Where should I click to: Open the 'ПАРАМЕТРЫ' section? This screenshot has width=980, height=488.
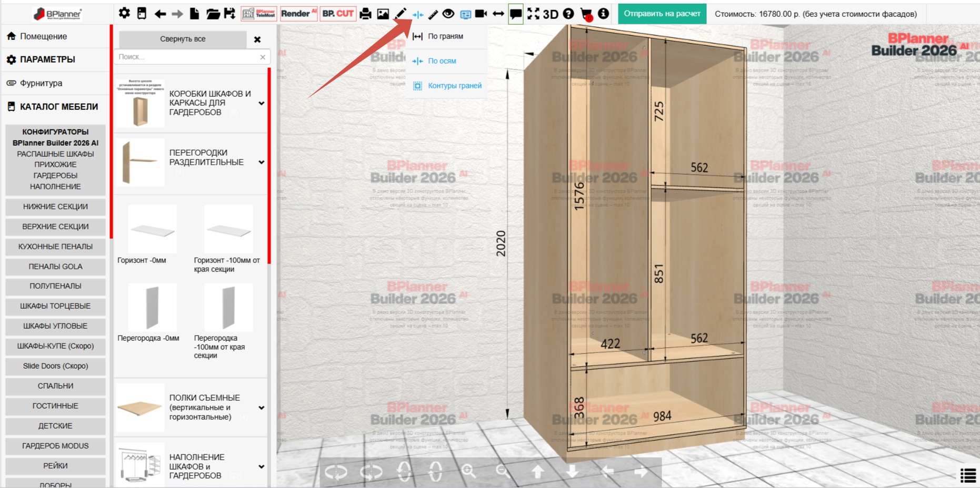(55, 59)
